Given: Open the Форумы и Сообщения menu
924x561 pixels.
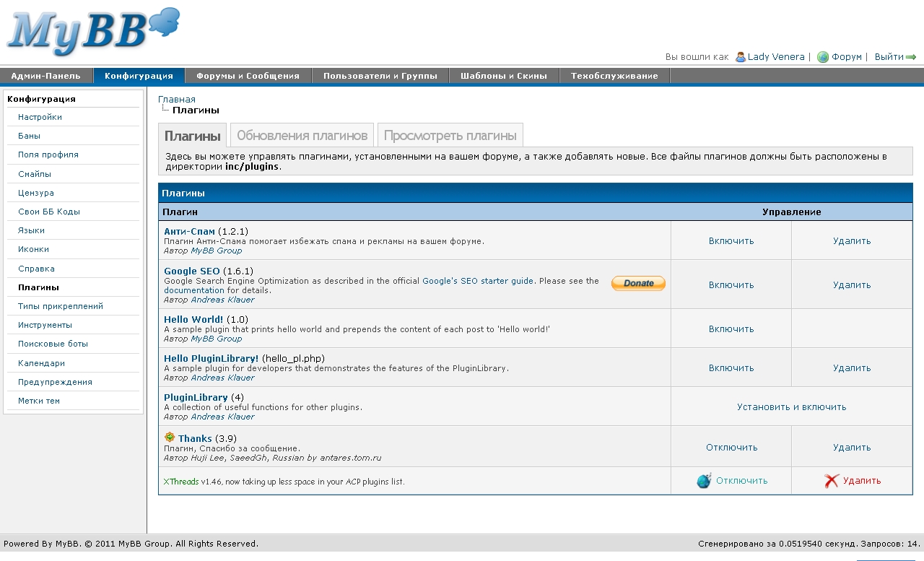Looking at the screenshot, I should [248, 76].
